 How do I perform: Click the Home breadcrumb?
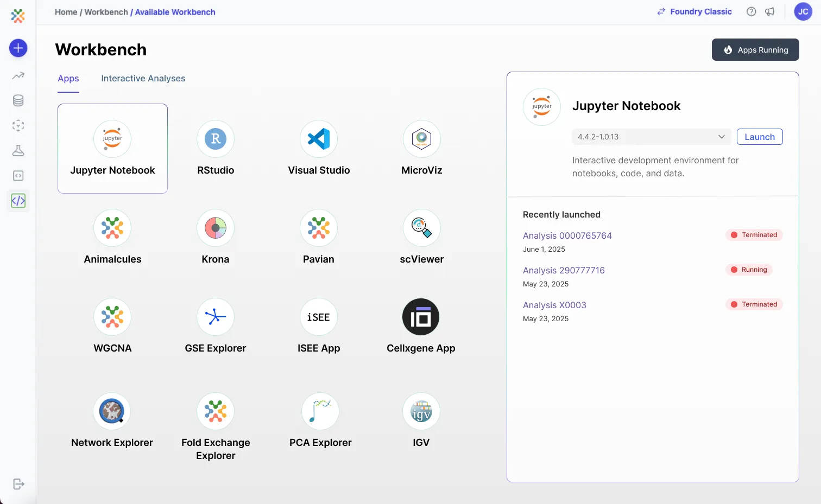pos(66,12)
